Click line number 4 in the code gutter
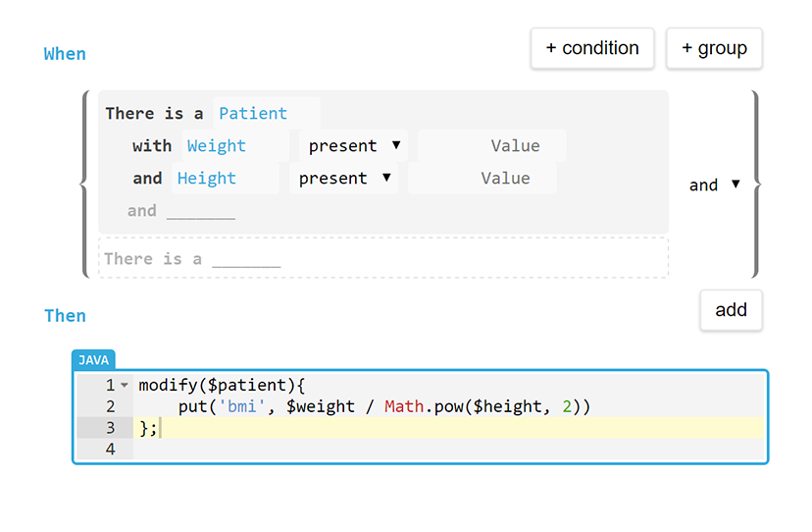The width and height of the screenshot is (812, 532). coord(111,449)
